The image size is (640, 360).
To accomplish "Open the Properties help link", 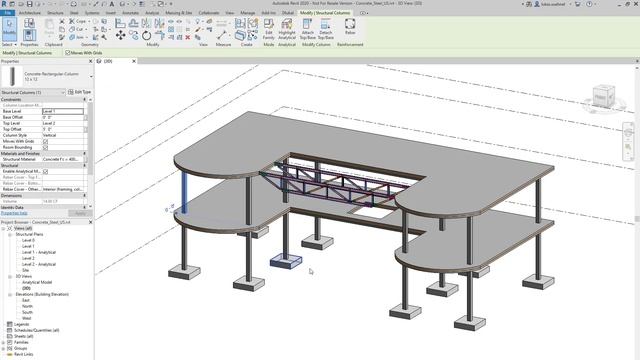I will click(x=14, y=213).
